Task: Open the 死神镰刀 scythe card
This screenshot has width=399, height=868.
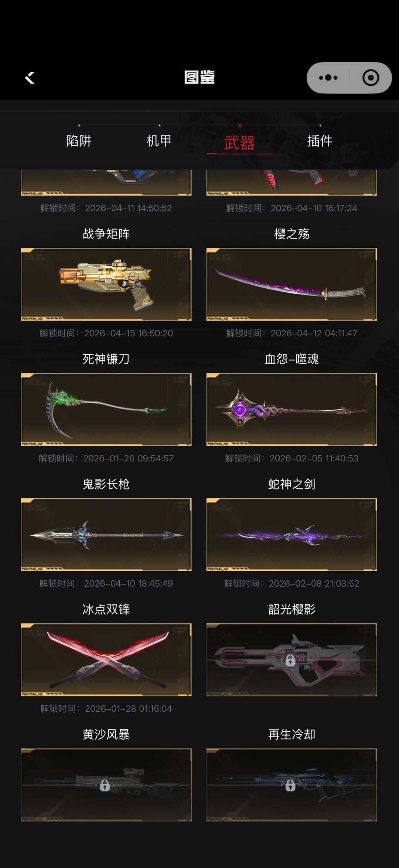Action: [x=106, y=409]
